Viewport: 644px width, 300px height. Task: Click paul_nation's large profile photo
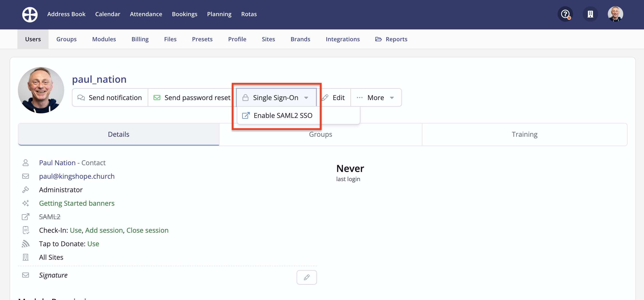click(41, 90)
